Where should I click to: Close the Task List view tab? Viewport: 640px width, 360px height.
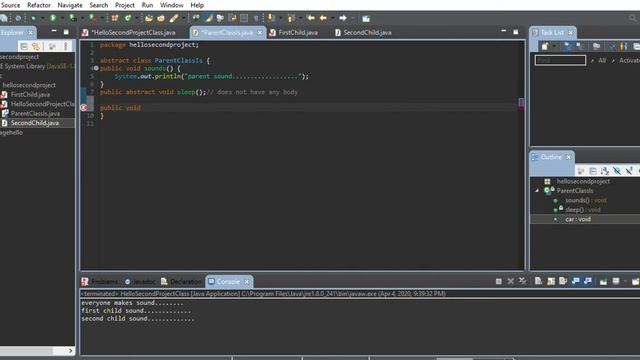[571, 33]
